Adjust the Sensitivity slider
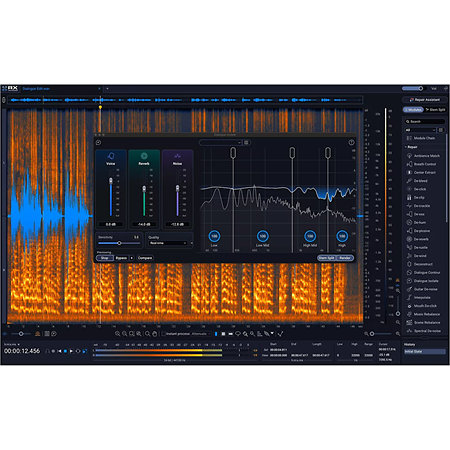The width and height of the screenshot is (450, 450). [x=119, y=243]
